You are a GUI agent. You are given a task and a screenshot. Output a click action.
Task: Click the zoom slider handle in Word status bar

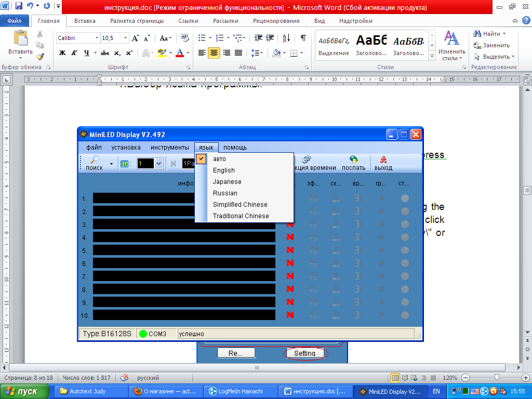[497, 378]
